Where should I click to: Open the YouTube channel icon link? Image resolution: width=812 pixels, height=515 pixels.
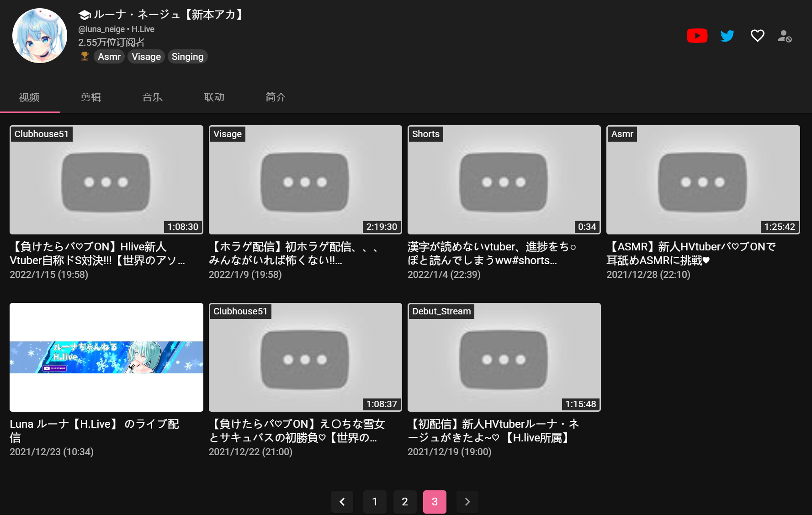tap(697, 36)
